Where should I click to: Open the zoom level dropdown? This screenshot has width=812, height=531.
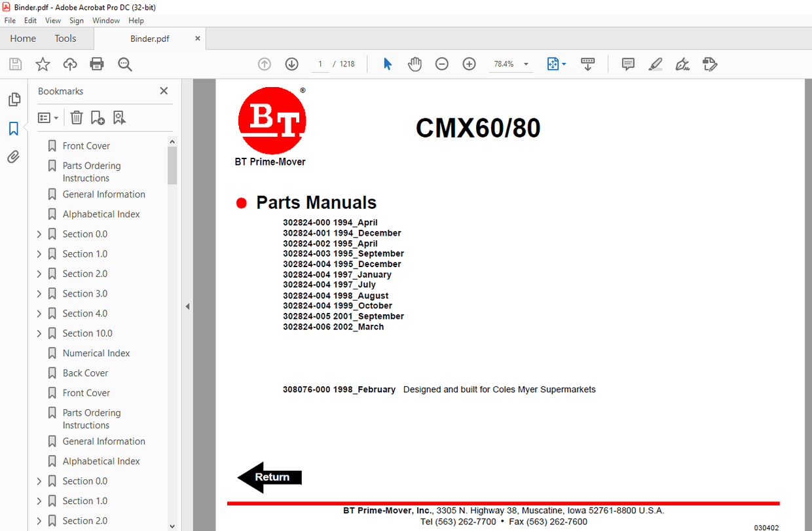[x=525, y=64]
